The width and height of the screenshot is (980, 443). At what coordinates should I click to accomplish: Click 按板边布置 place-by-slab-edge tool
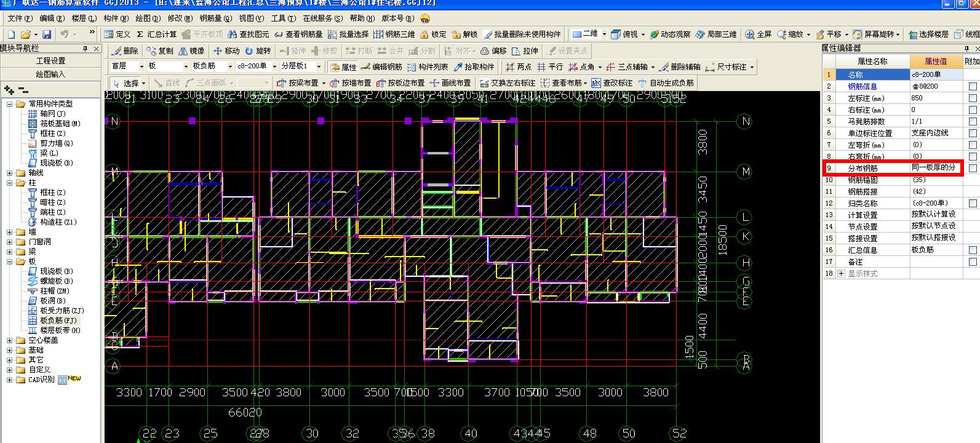[x=400, y=83]
